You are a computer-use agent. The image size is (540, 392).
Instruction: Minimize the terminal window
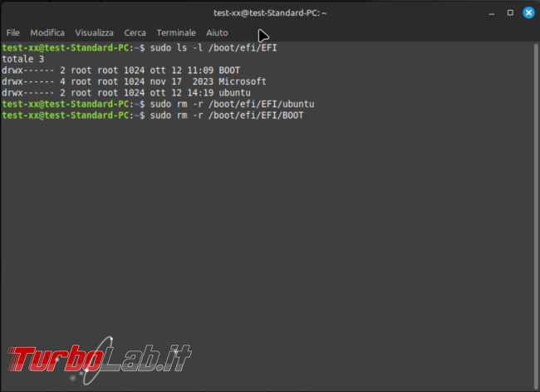pyautogui.click(x=492, y=13)
